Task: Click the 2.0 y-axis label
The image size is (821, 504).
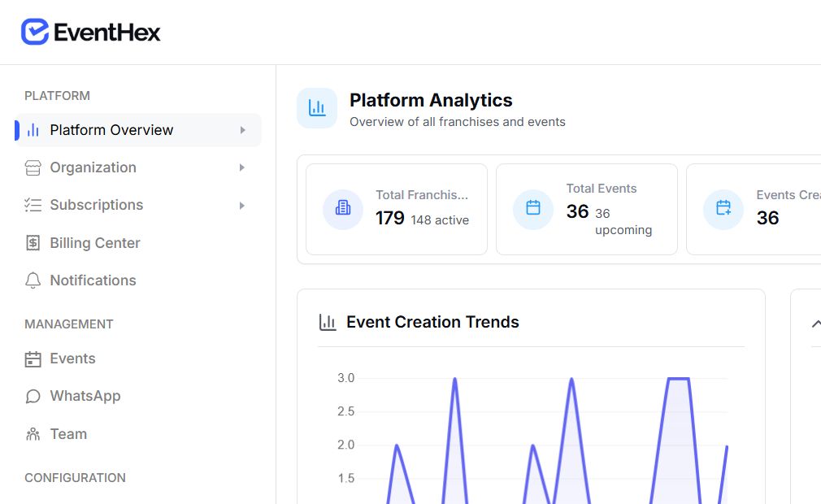Action: (346, 445)
